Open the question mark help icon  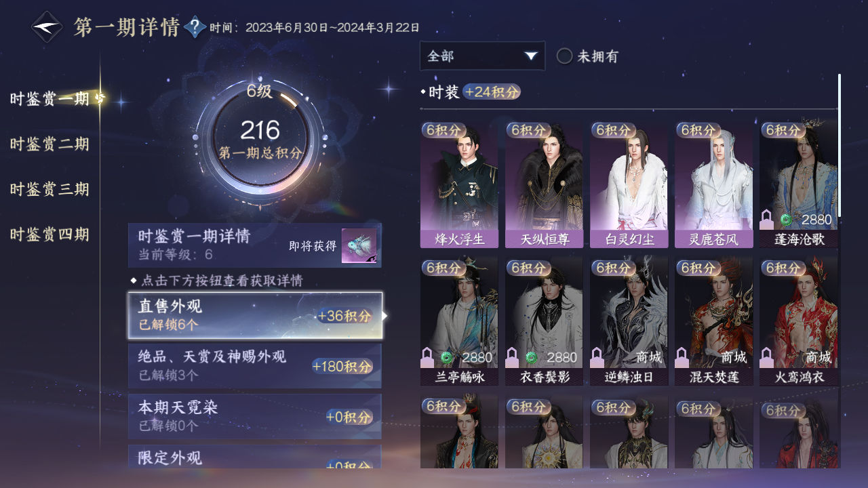(195, 27)
